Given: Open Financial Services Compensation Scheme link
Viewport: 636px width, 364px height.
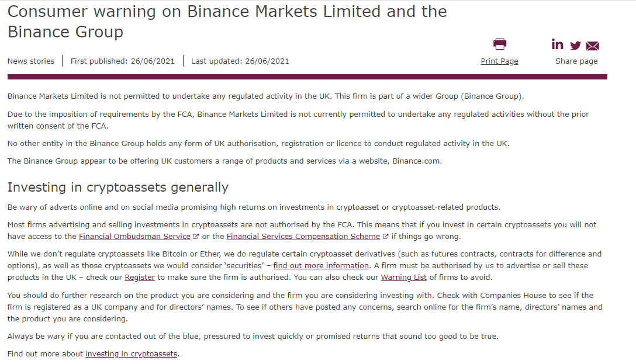Looking at the screenshot, I should tap(303, 236).
